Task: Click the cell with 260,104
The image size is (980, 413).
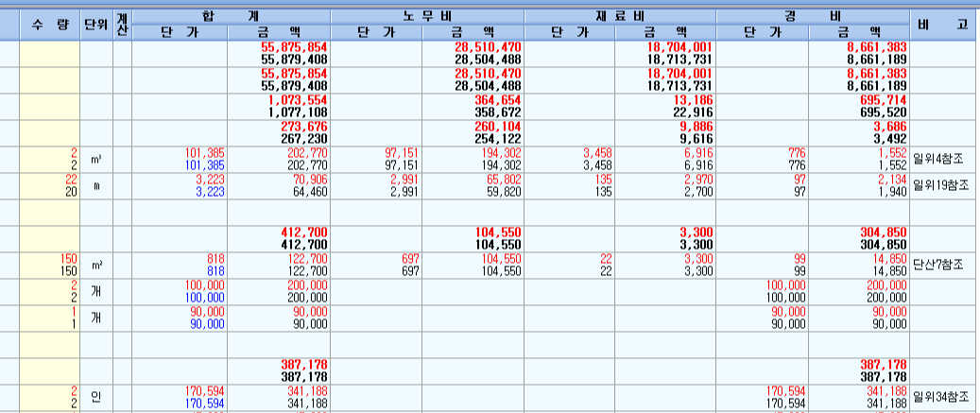Action: pyautogui.click(x=473, y=133)
